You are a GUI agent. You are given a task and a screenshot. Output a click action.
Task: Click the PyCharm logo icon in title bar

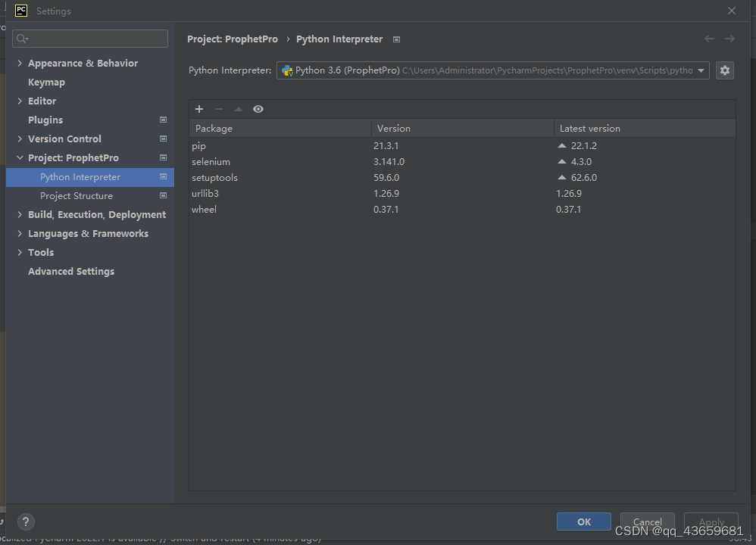(21, 10)
